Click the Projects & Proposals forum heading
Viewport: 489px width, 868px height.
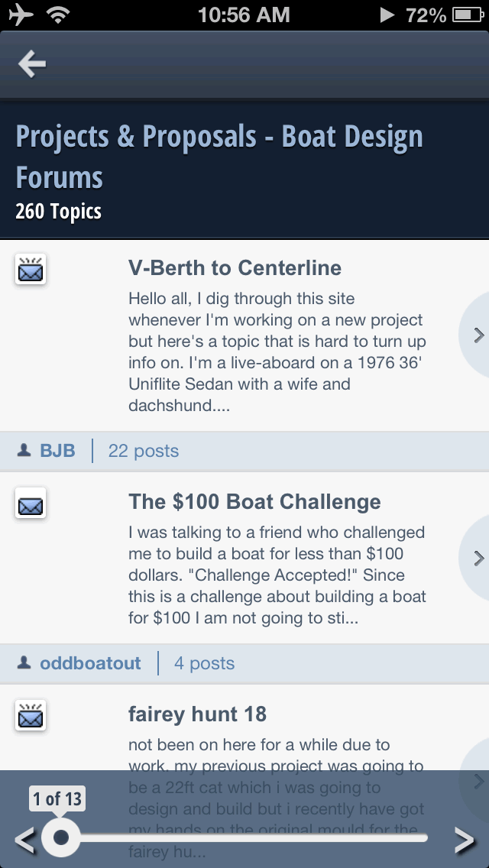coord(219,157)
